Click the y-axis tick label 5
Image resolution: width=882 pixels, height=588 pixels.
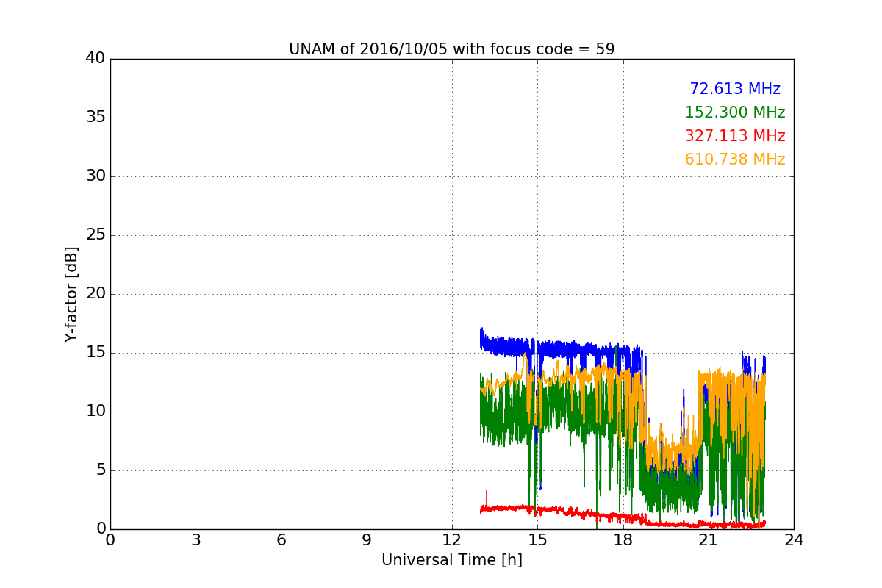tap(101, 470)
